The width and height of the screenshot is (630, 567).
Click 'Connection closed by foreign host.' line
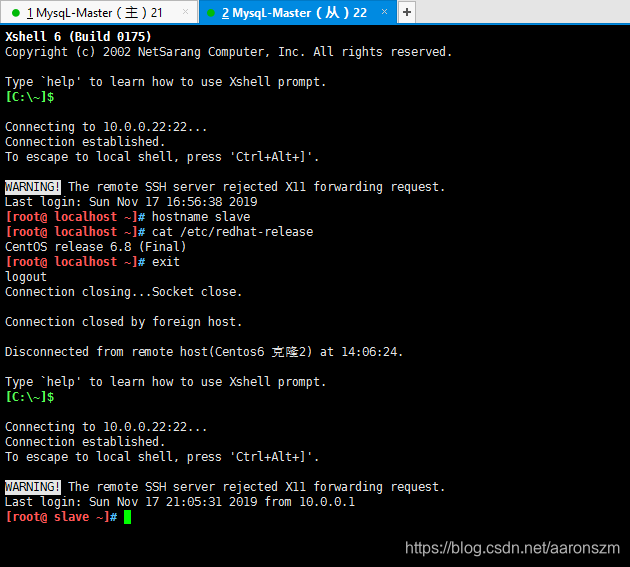tap(123, 322)
